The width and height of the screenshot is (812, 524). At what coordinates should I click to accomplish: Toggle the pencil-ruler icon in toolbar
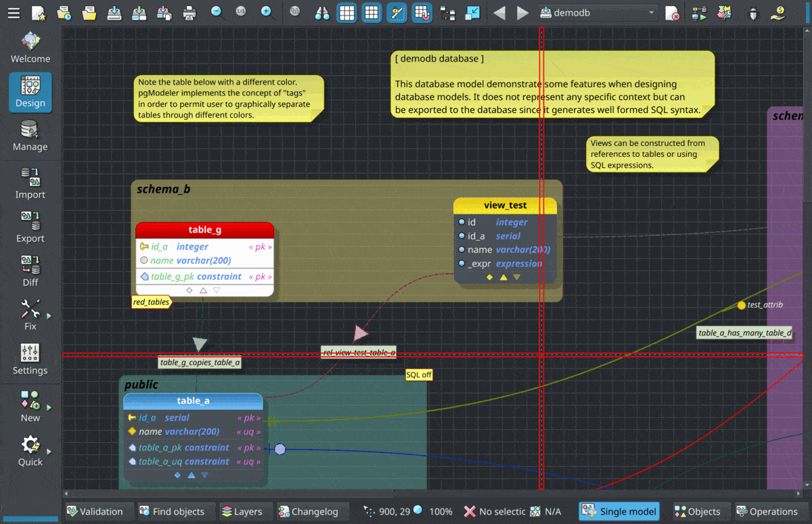coord(397,12)
